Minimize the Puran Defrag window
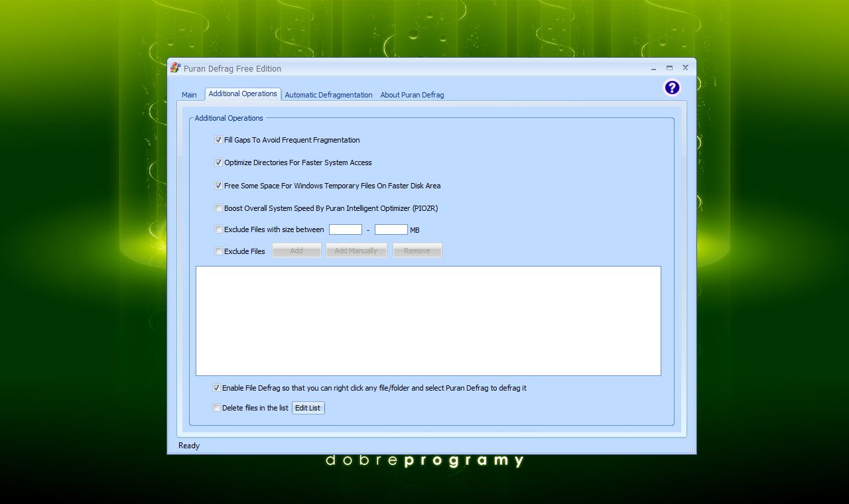The height and width of the screenshot is (504, 849). click(x=654, y=68)
